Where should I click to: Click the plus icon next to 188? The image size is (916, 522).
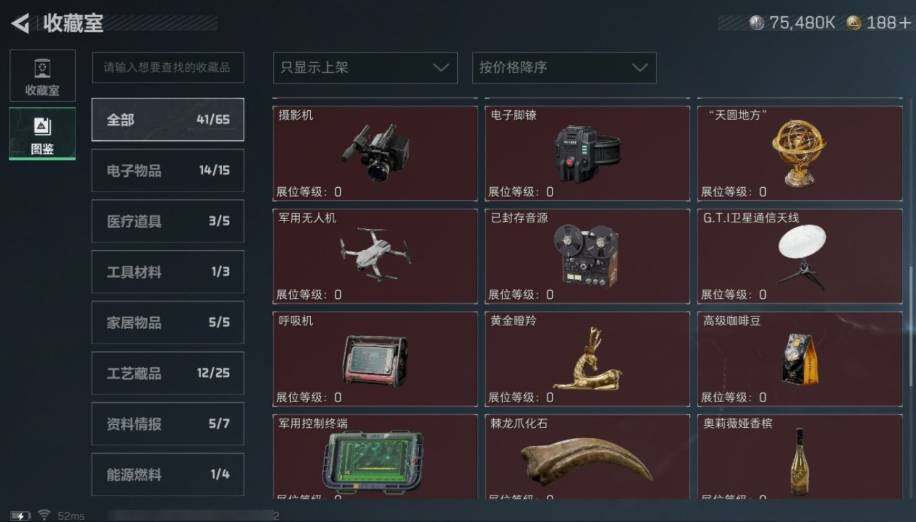[x=905, y=23]
